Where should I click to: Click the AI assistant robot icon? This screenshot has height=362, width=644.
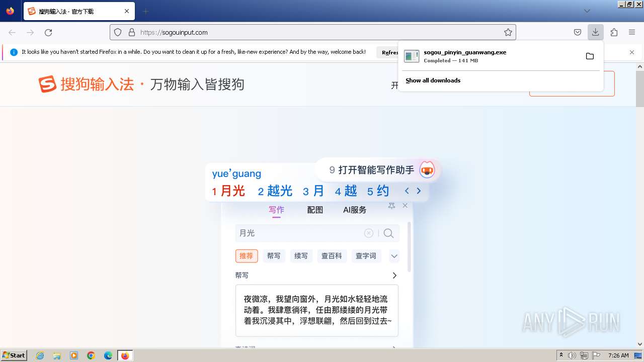pyautogui.click(x=427, y=169)
